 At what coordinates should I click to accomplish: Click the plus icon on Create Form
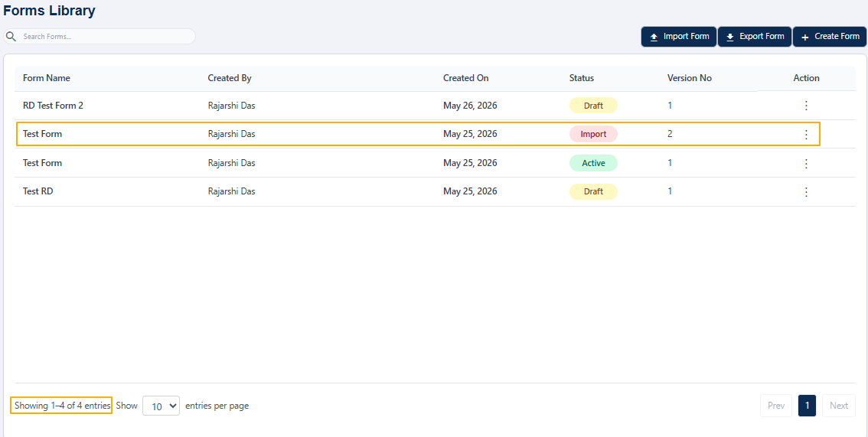(x=805, y=37)
